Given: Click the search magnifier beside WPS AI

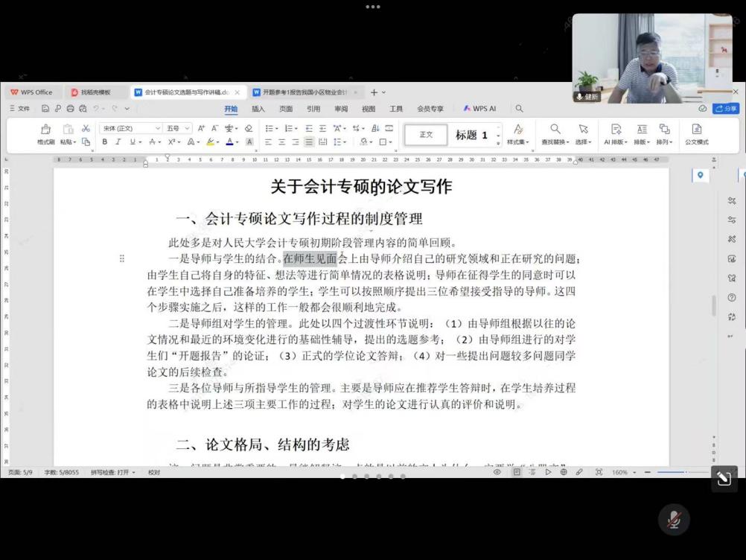Looking at the screenshot, I should (x=519, y=109).
